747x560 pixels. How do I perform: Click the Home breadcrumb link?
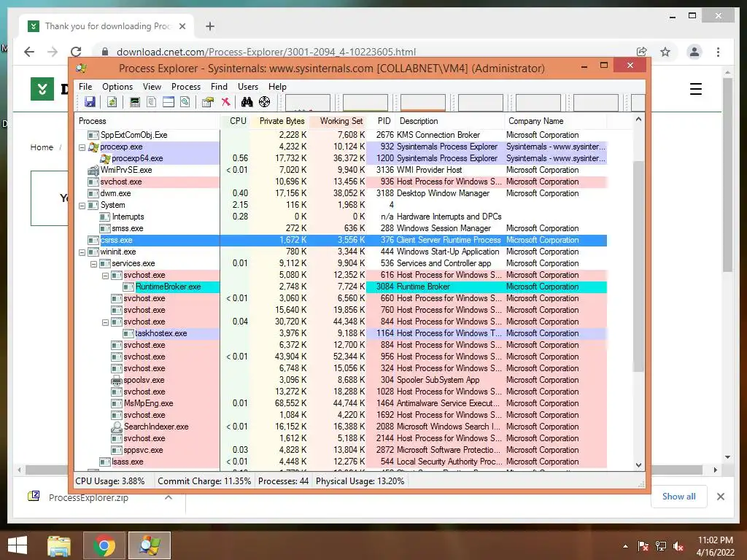(42, 147)
